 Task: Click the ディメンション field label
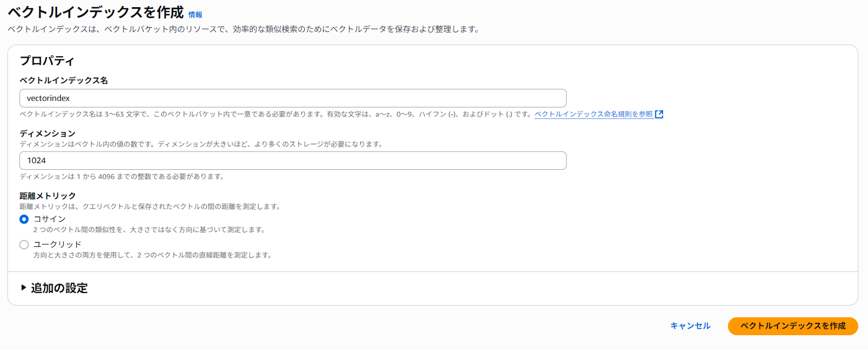click(47, 133)
